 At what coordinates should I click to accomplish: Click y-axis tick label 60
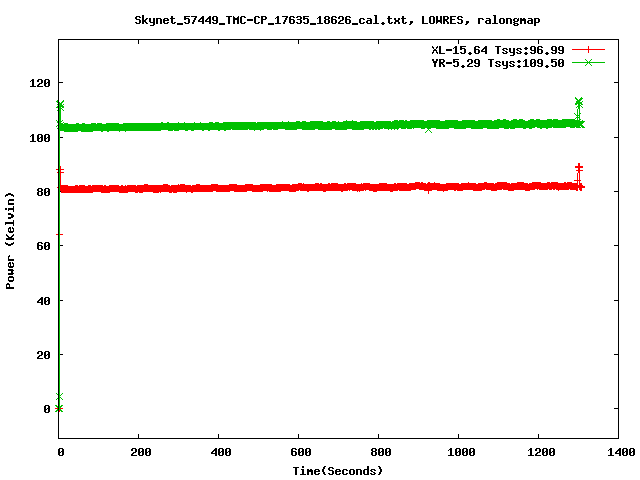click(x=44, y=246)
